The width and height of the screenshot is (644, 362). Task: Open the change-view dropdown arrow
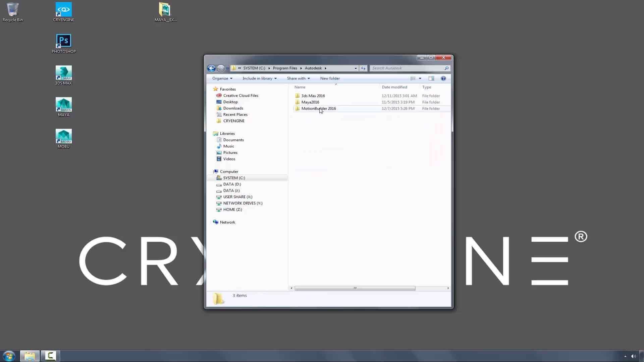[x=420, y=78]
